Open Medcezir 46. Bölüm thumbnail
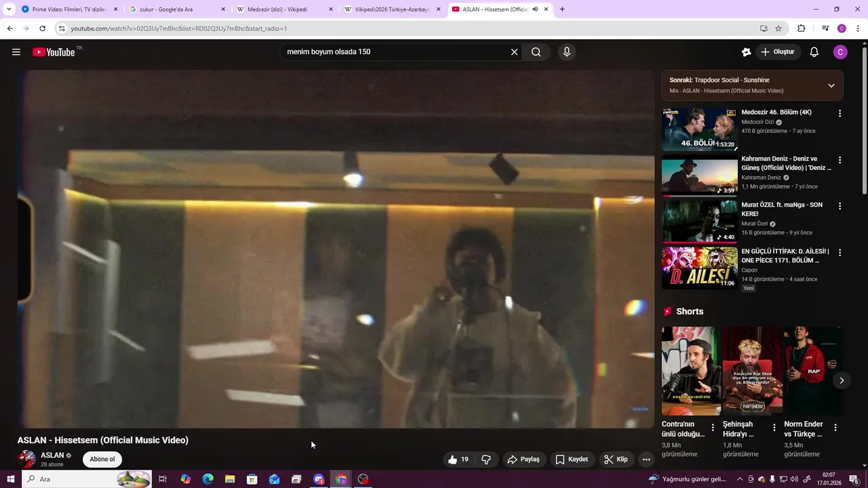Viewport: 868px width, 488px height. click(699, 129)
